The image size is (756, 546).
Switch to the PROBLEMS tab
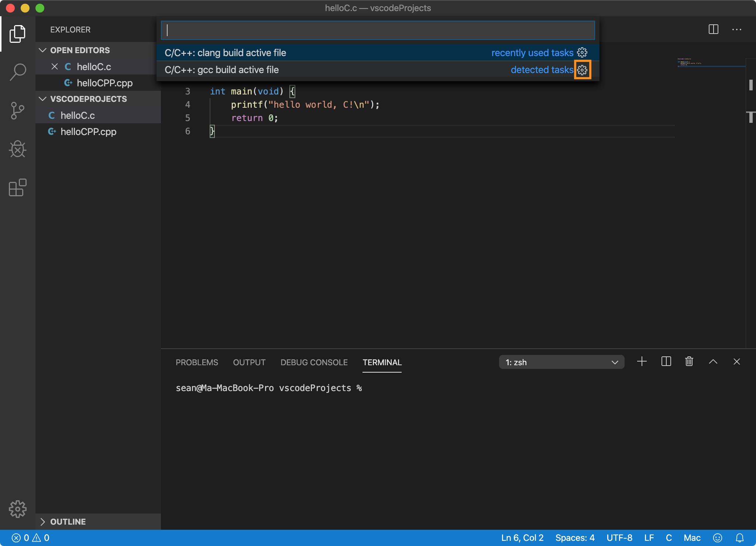tap(197, 362)
